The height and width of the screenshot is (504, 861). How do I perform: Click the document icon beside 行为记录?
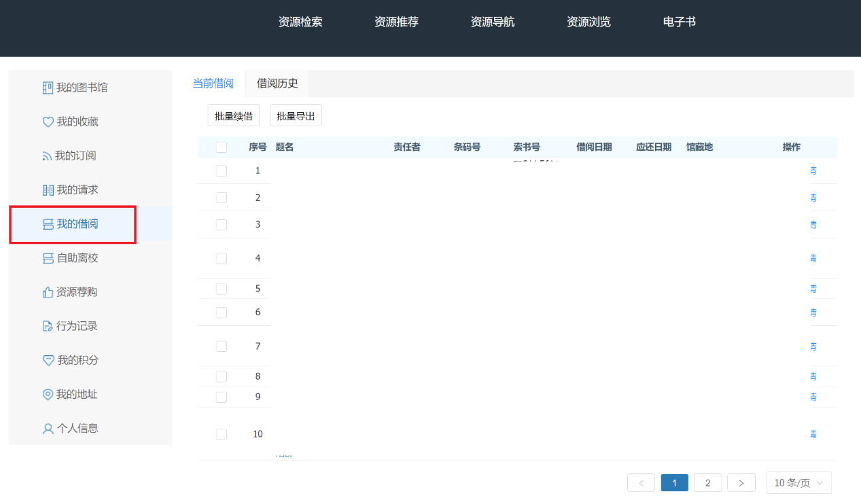[x=48, y=327]
